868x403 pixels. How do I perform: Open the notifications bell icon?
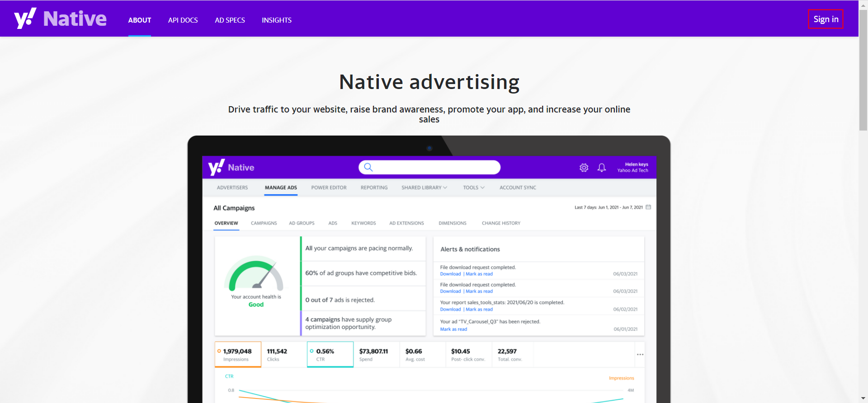pyautogui.click(x=602, y=168)
